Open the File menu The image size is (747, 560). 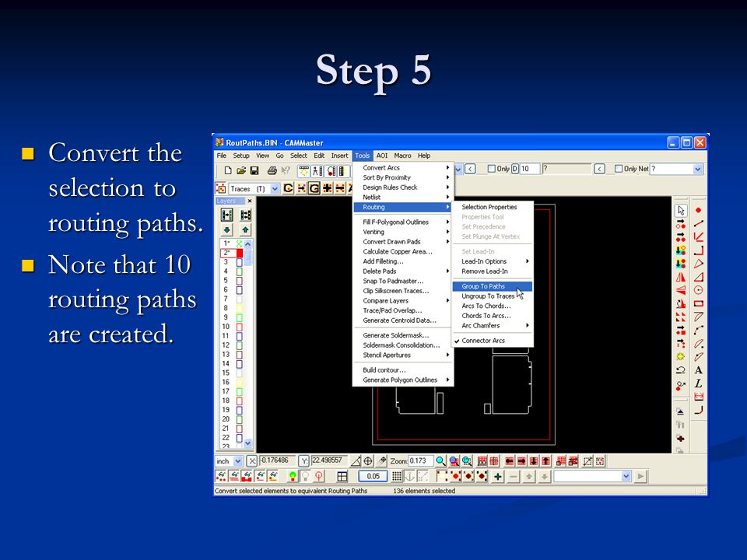222,156
